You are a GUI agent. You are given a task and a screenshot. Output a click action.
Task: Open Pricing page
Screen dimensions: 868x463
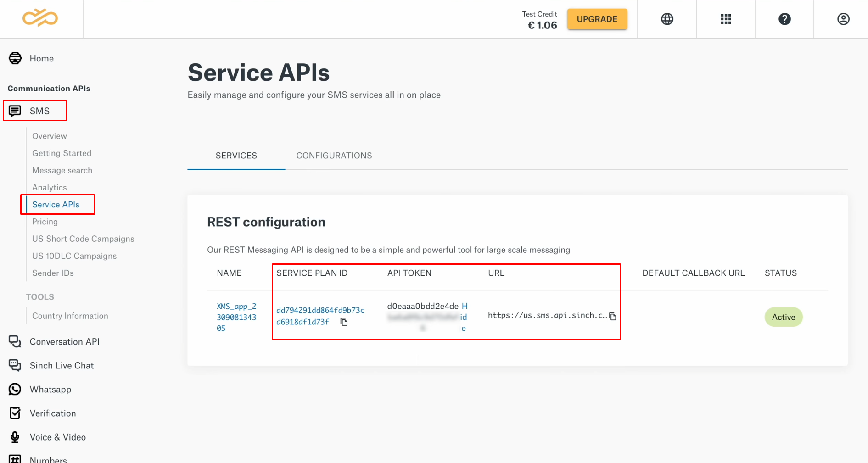[x=45, y=222]
